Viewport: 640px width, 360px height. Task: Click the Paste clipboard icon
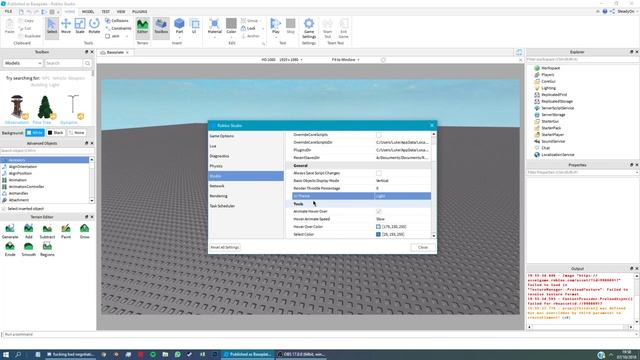9,25
